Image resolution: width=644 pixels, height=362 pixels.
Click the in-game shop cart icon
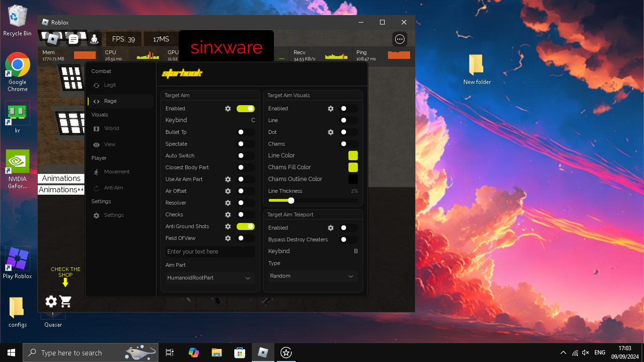pyautogui.click(x=66, y=302)
